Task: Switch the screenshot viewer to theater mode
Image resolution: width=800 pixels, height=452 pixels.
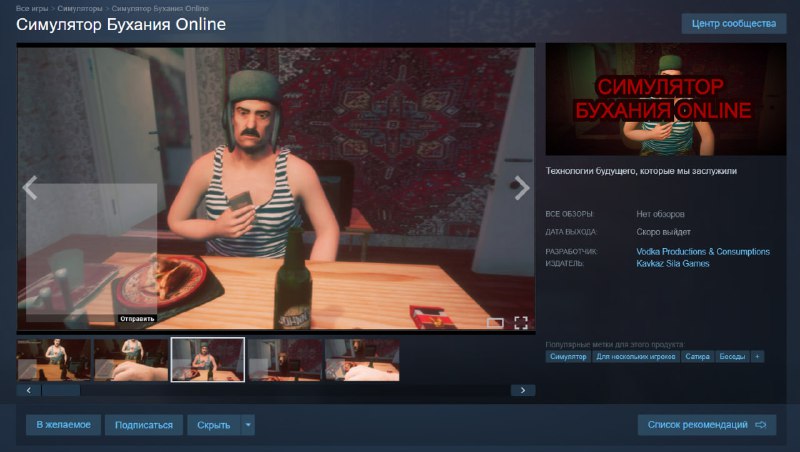Action: 495,322
